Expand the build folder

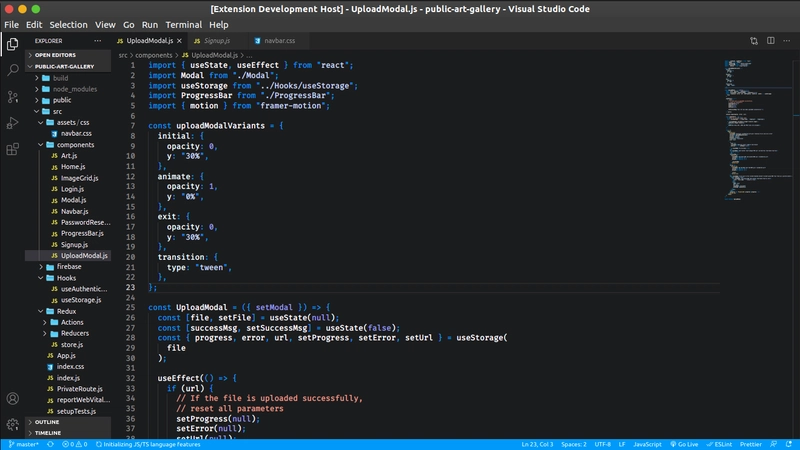click(68, 78)
